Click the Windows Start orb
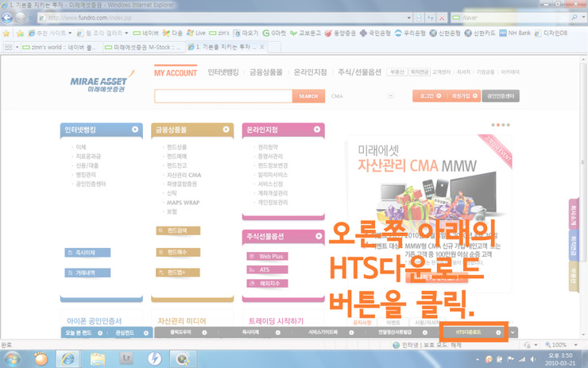This screenshot has height=368, width=588. [x=12, y=359]
